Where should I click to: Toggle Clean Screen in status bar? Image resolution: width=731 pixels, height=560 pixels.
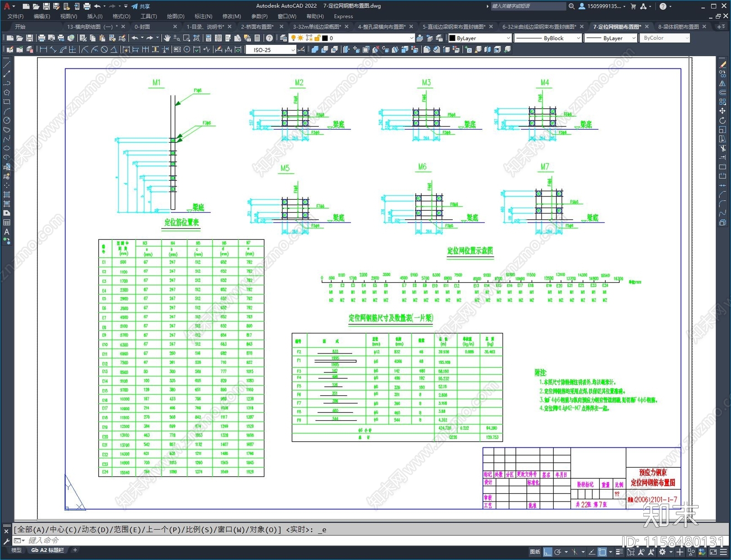pyautogui.click(x=713, y=552)
